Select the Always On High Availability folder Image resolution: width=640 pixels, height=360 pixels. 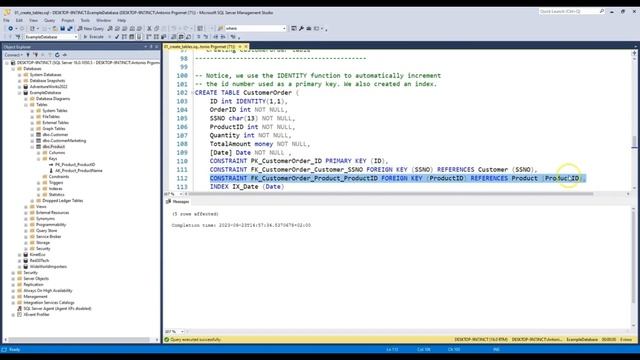coord(48,291)
